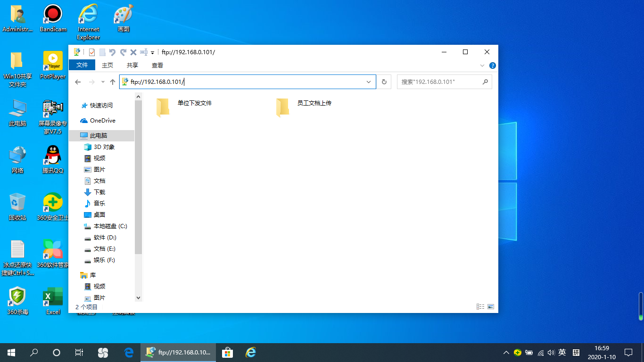Open the Windows Start menu
This screenshot has height=362, width=644.
11,353
